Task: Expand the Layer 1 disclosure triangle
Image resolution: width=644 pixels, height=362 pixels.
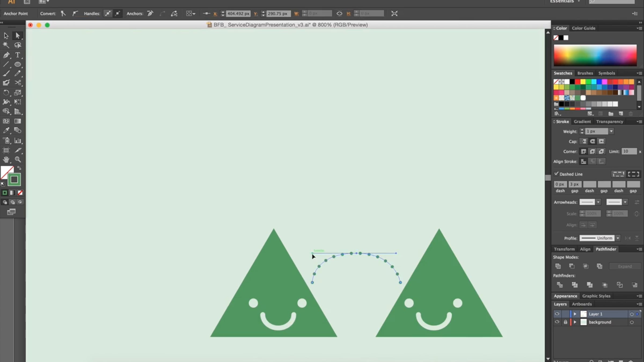Action: click(575, 314)
